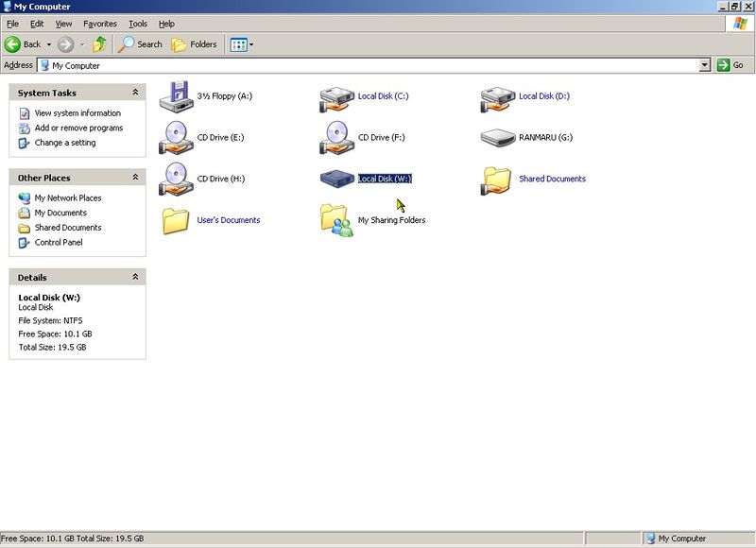Open the 3½ Floppy (A:) drive icon
This screenshot has width=756, height=548.
pos(176,96)
